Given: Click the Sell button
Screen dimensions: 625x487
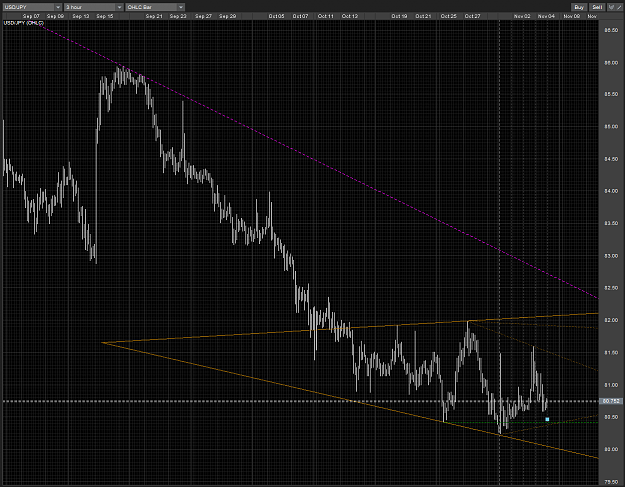Looking at the screenshot, I should tap(597, 7).
